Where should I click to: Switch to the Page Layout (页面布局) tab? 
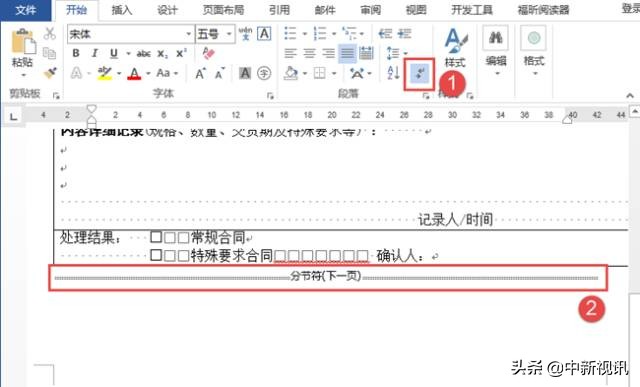click(223, 10)
